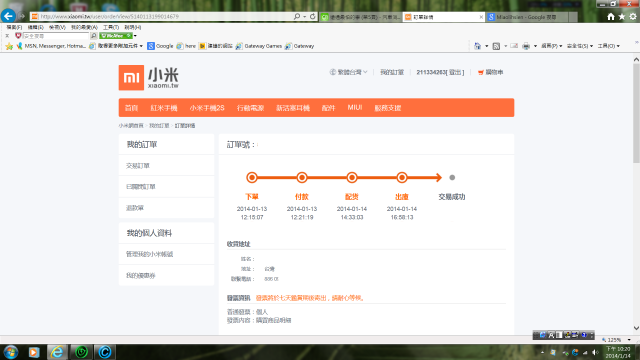Image resolution: width=640 pixels, height=360 pixels.
Task: Open the MIUI nav item
Action: (x=355, y=107)
